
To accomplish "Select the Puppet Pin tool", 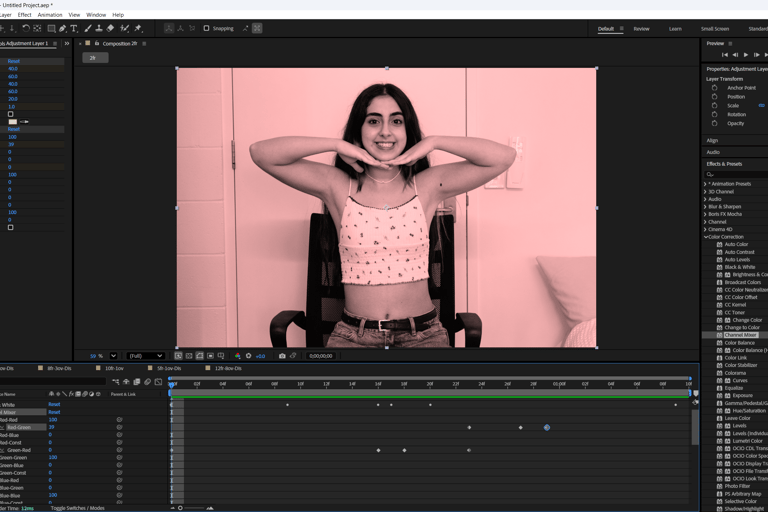I will [x=139, y=28].
